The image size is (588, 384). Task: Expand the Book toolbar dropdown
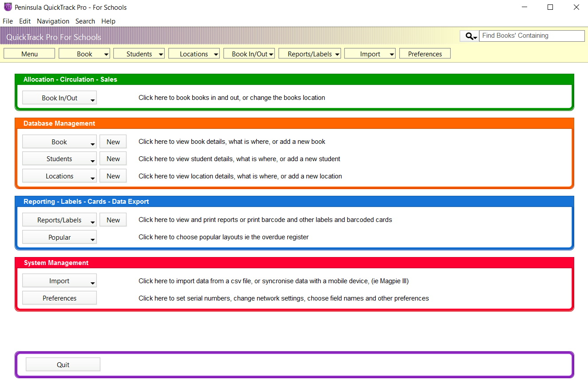click(x=84, y=54)
